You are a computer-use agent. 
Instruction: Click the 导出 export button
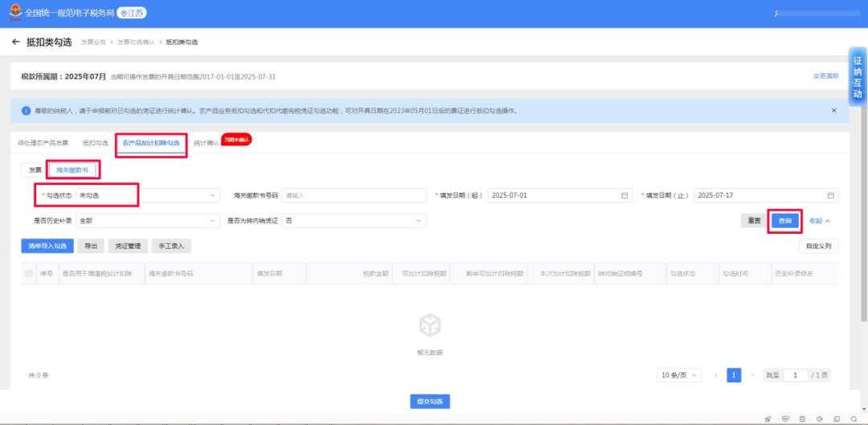91,247
